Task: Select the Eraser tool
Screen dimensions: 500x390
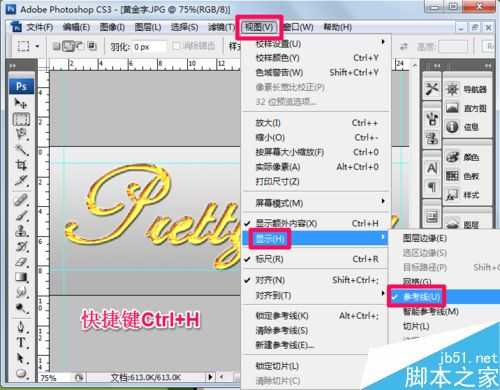Action: click(21, 262)
